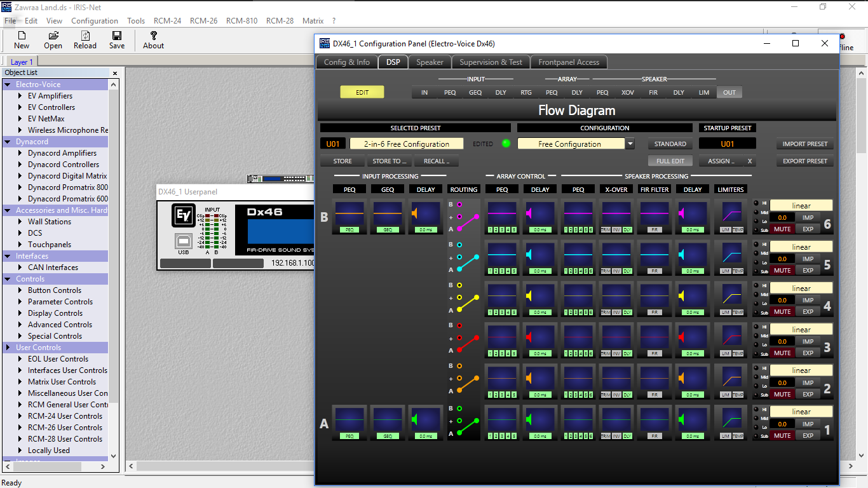
Task: Collapse the Electro-Voice category
Action: tap(8, 85)
